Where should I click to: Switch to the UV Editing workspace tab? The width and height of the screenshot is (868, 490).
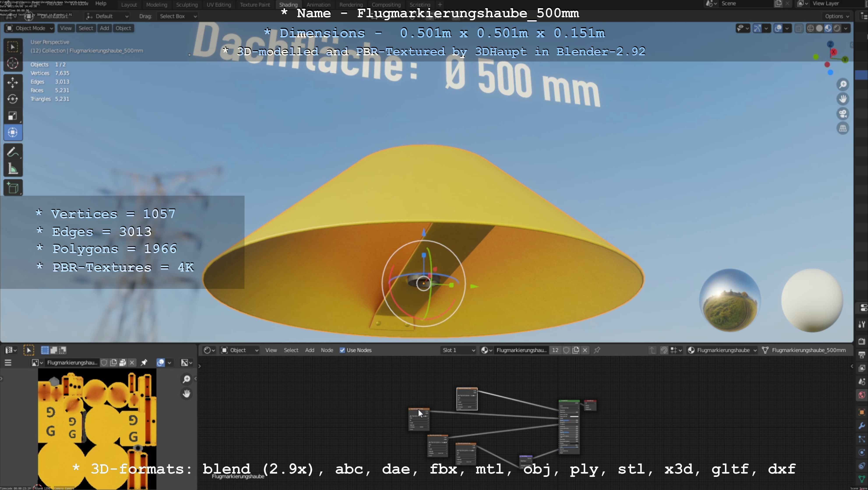219,5
